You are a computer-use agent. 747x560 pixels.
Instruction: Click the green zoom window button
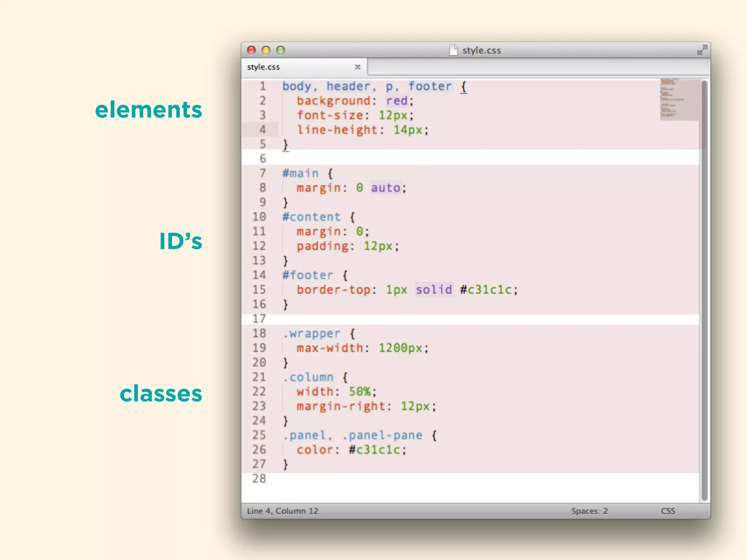coord(280,50)
